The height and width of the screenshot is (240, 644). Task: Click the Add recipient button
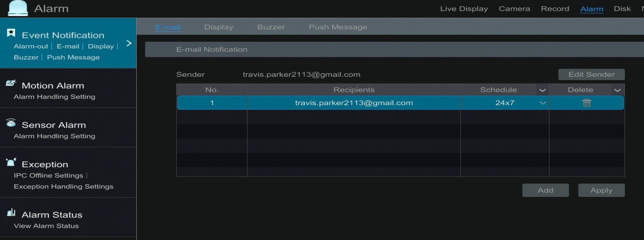545,190
